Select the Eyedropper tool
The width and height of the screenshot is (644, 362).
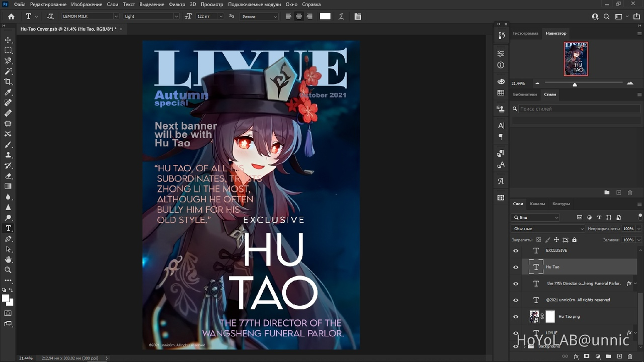(8, 92)
